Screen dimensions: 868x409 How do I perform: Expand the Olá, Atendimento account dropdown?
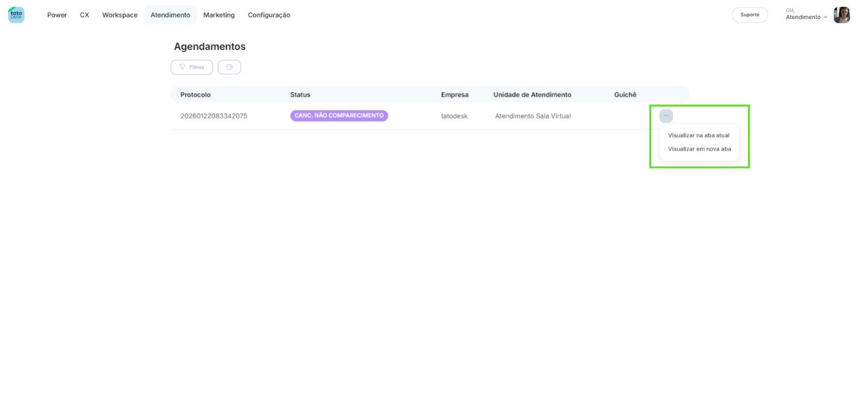pyautogui.click(x=806, y=17)
